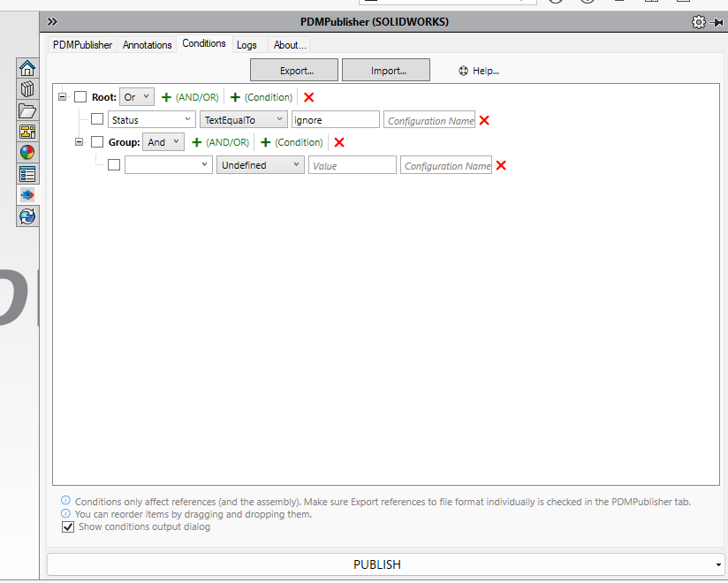Select the PDMPublisher task pane icon
This screenshot has width=728, height=583.
coord(27,194)
